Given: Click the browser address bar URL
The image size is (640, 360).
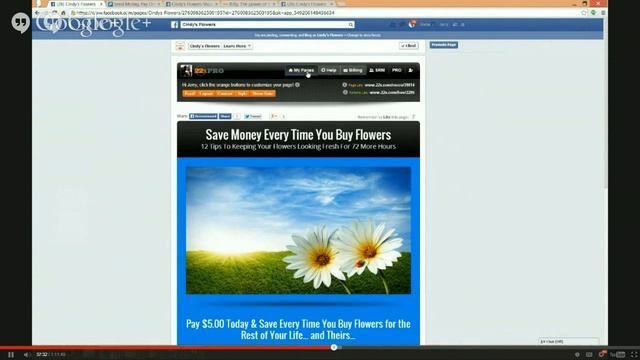Looking at the screenshot, I should (x=206, y=13).
